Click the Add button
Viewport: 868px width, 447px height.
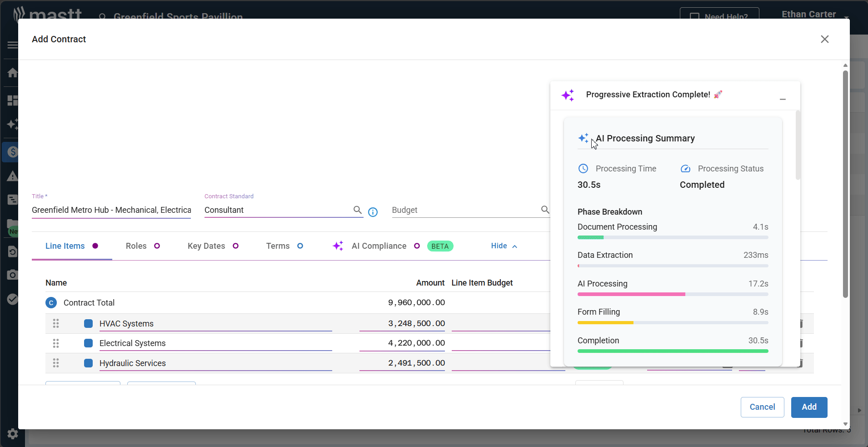(809, 407)
